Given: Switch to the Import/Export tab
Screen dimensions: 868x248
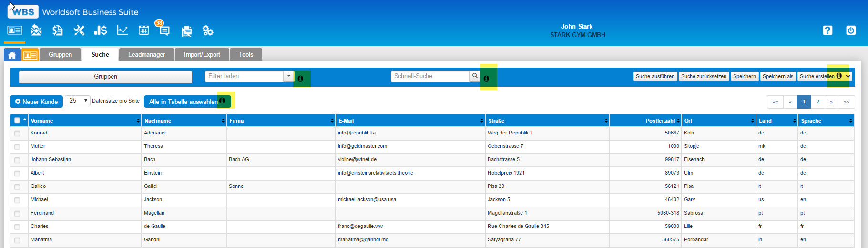Looking at the screenshot, I should pos(202,55).
